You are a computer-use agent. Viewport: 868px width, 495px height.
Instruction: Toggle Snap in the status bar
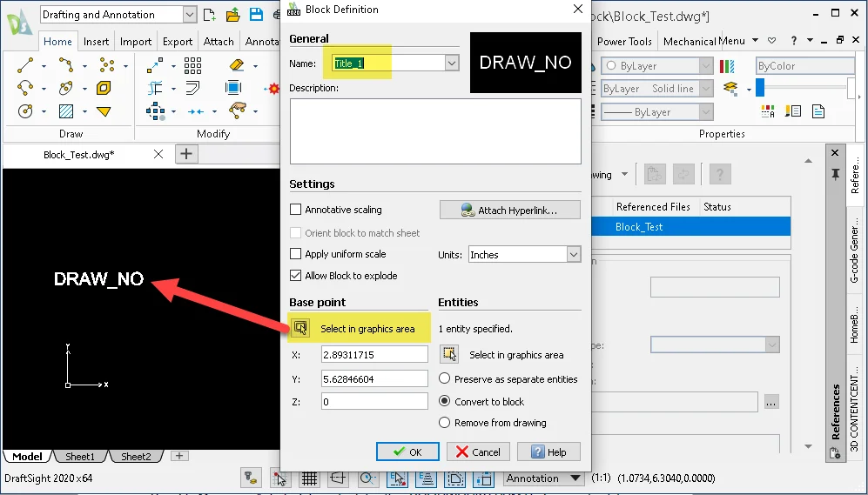click(x=280, y=478)
